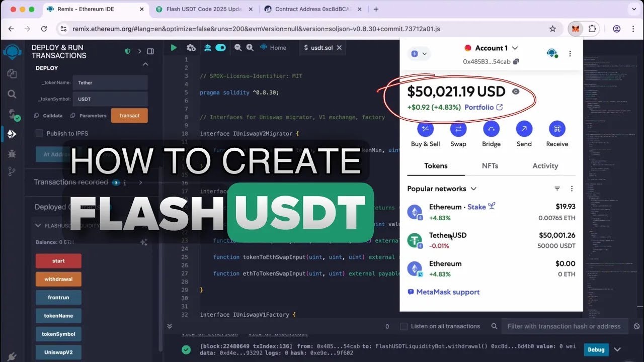Enable Listen on all transactions checkbox

(404, 326)
